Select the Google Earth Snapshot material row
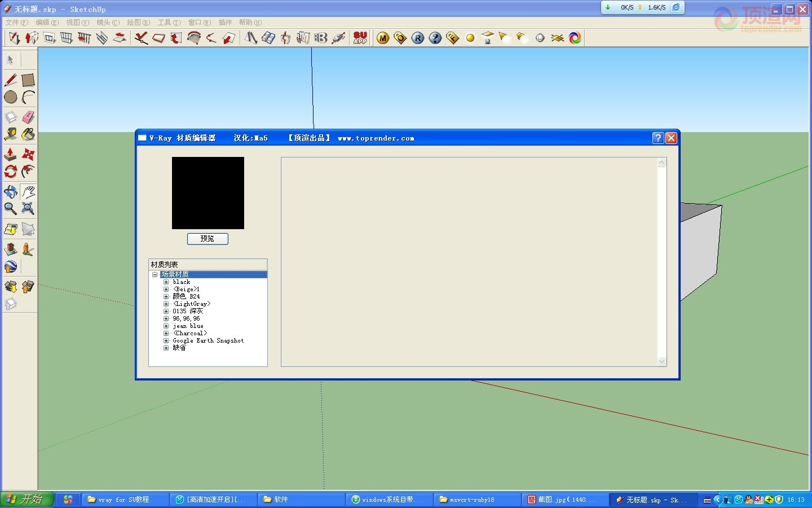812x508 pixels. click(208, 340)
